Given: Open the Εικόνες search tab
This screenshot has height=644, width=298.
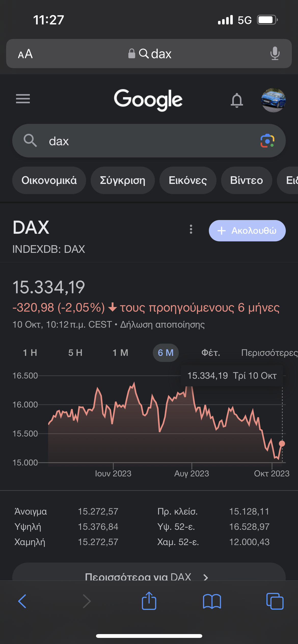Looking at the screenshot, I should pos(188,180).
